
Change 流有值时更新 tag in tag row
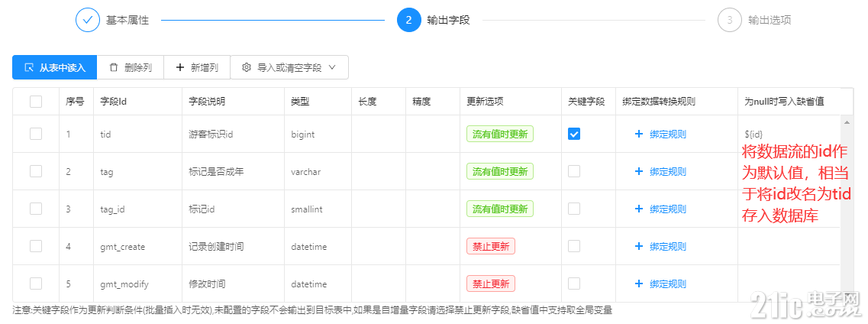[500, 171]
